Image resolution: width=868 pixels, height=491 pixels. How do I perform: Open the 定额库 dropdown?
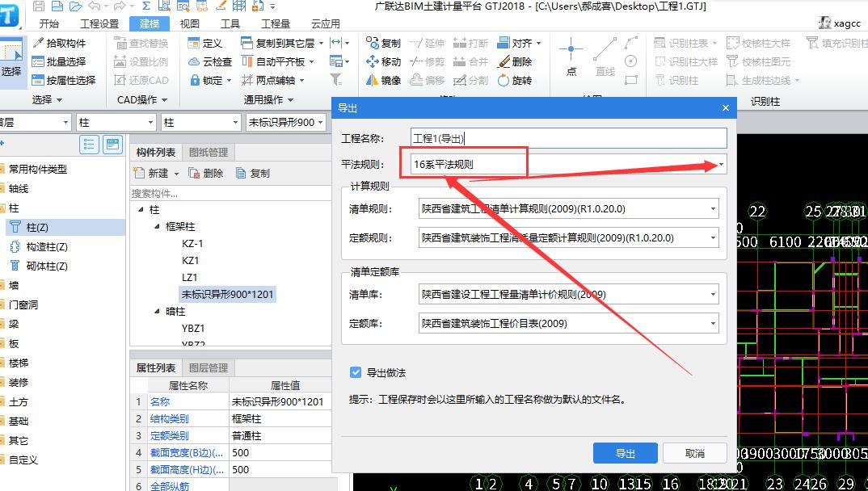pos(713,323)
